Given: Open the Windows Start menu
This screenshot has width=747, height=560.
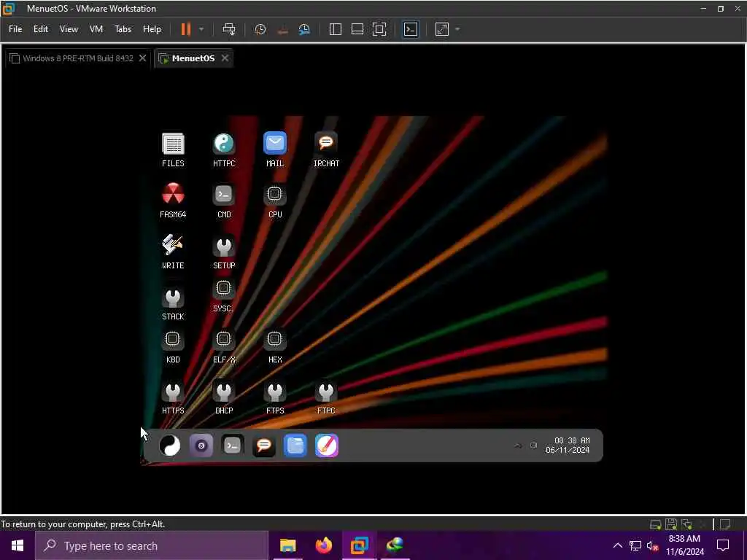Looking at the screenshot, I should [x=18, y=545].
